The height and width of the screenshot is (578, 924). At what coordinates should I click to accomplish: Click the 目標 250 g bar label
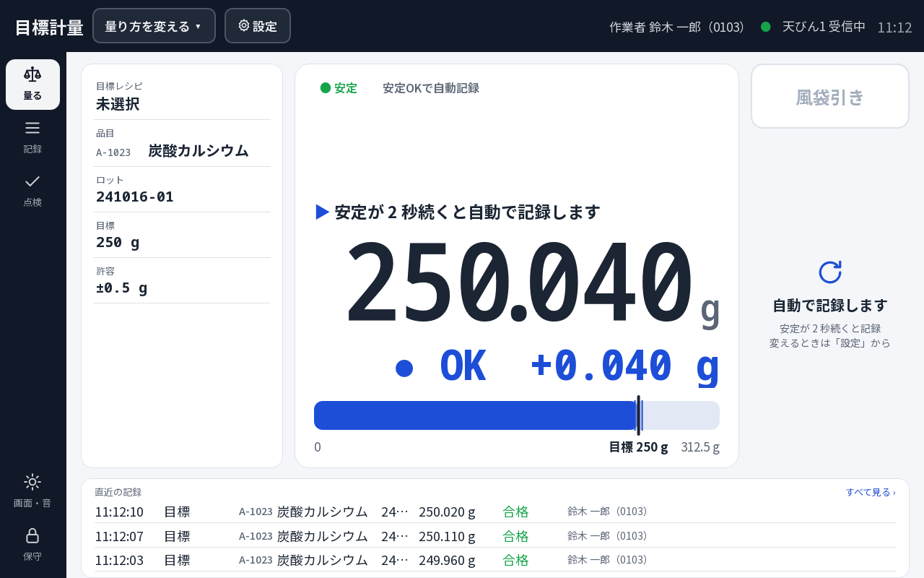tap(638, 447)
